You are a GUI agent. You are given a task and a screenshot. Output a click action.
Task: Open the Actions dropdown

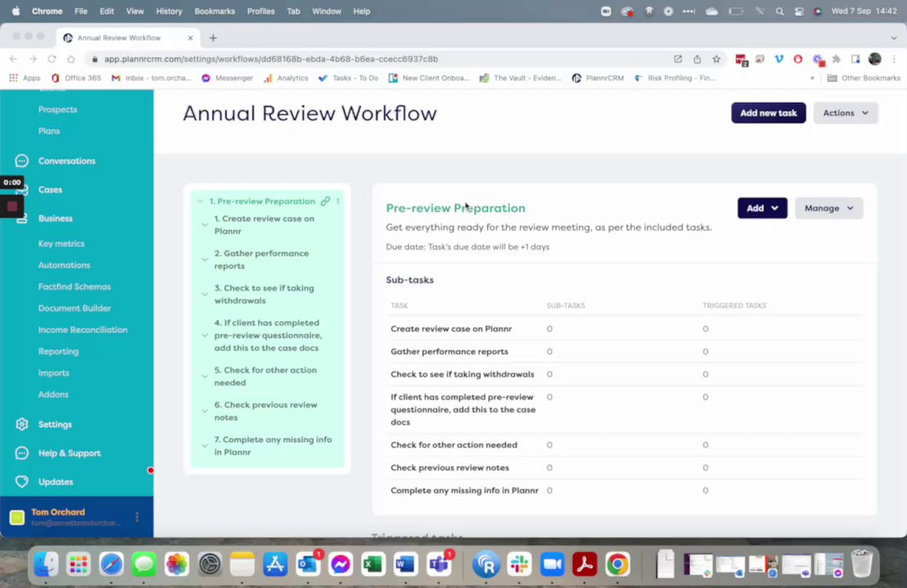(845, 113)
